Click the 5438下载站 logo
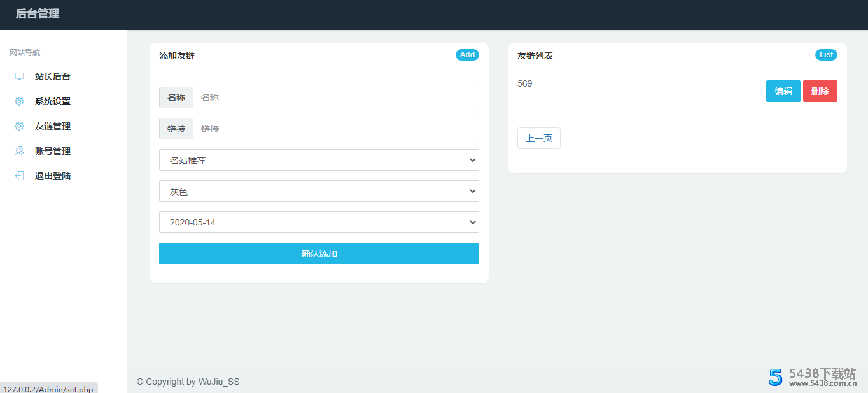868x393 pixels. (x=812, y=377)
